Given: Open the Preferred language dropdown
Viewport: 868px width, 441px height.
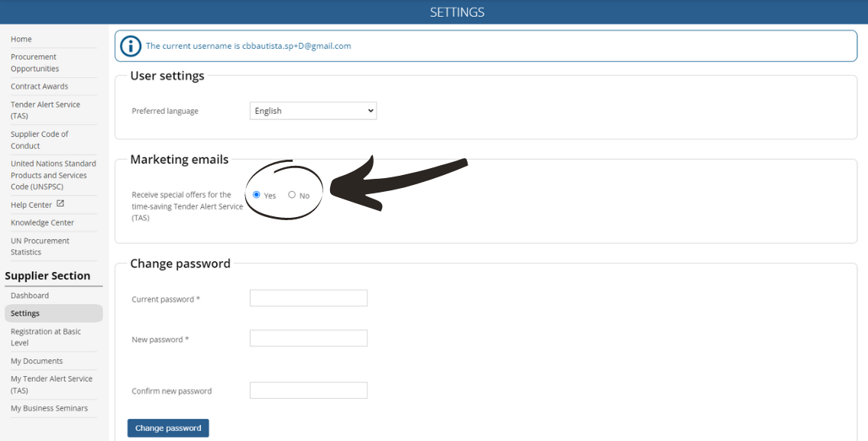Looking at the screenshot, I should [313, 111].
